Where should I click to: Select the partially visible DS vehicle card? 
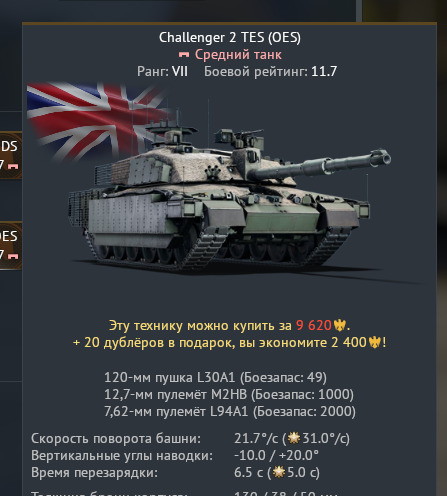(x=11, y=155)
